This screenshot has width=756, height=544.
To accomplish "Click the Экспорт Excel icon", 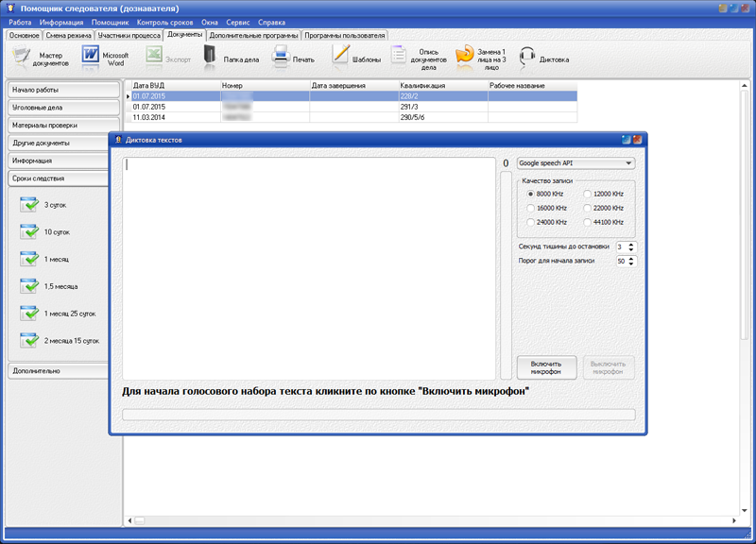I will coord(154,56).
